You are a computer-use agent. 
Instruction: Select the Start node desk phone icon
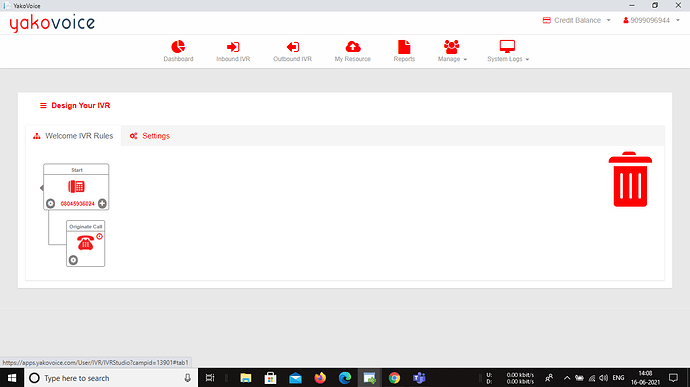pos(76,186)
